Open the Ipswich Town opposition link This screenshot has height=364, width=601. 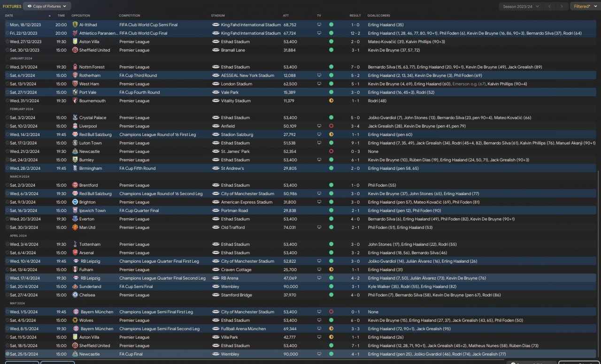[x=92, y=210]
